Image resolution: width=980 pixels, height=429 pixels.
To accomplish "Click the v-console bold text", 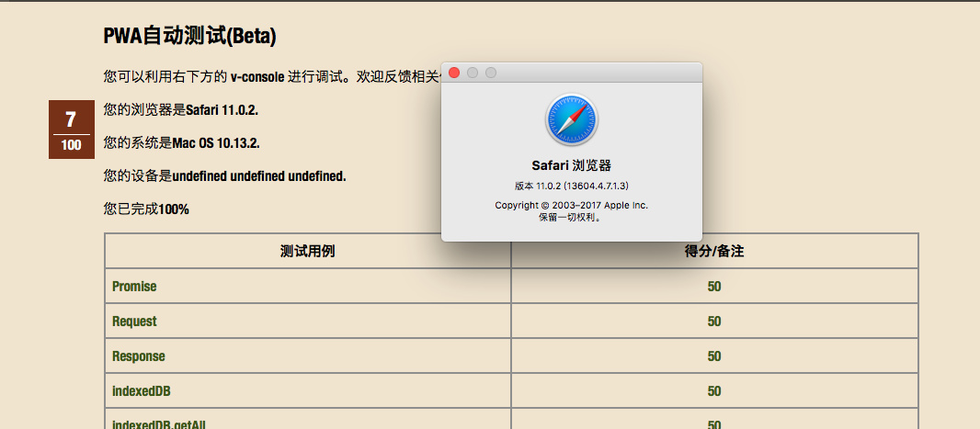I will click(x=257, y=77).
